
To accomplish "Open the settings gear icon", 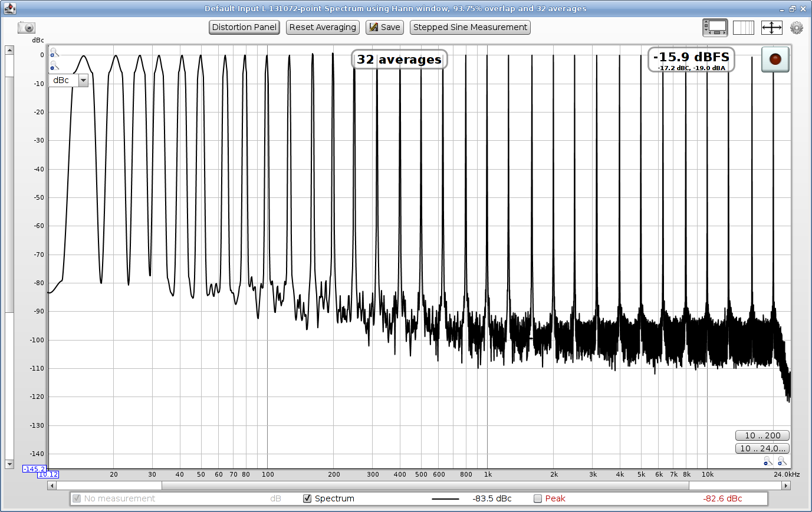I will (x=797, y=27).
